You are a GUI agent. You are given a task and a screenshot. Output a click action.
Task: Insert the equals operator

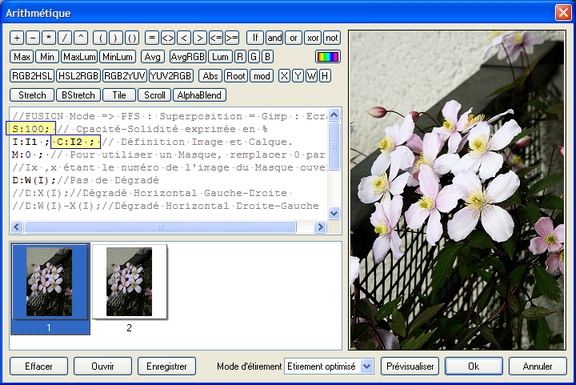coord(152,38)
